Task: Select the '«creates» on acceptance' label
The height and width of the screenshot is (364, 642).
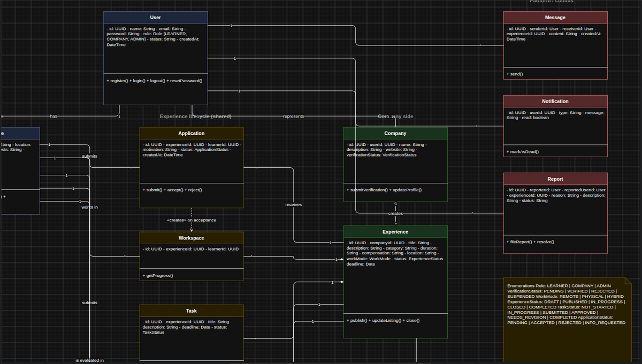Action: (x=192, y=220)
